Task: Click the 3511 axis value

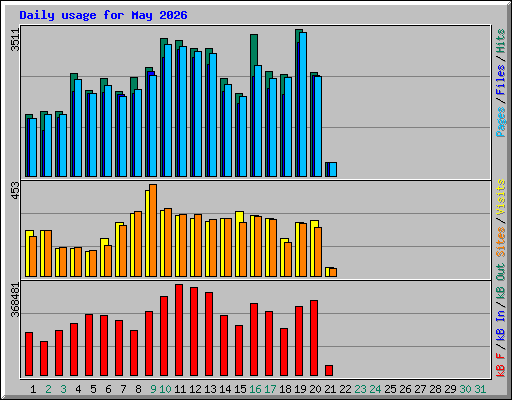Action: tap(15, 40)
